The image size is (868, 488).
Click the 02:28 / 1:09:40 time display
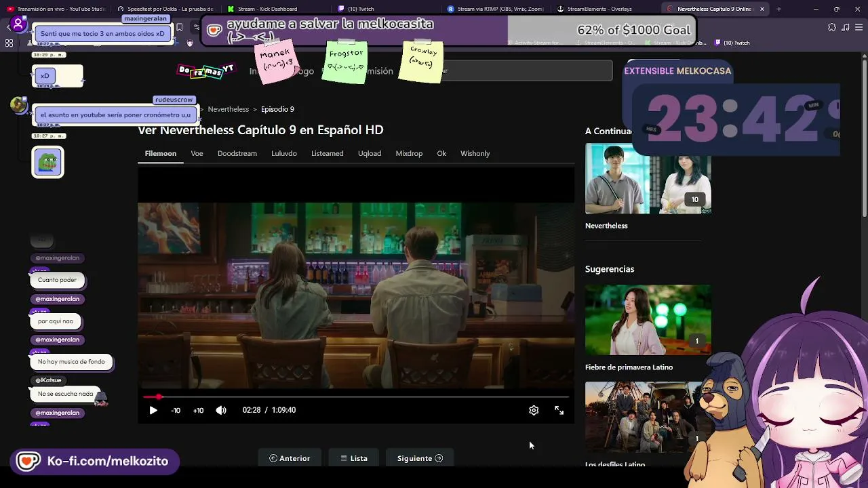269,410
